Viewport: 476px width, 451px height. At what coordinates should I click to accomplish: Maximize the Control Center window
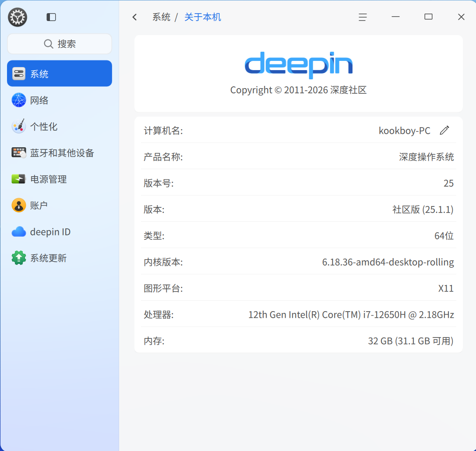428,17
